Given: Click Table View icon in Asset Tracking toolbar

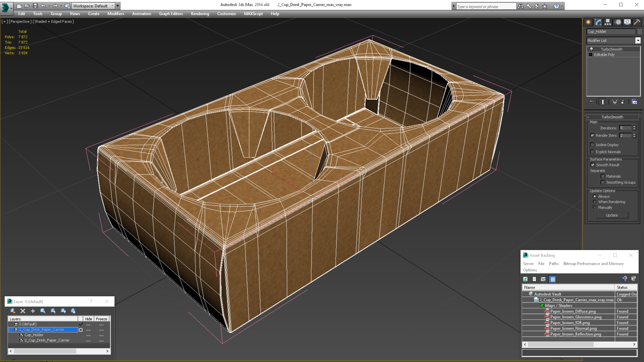Looking at the screenshot, I should pyautogui.click(x=553, y=279).
